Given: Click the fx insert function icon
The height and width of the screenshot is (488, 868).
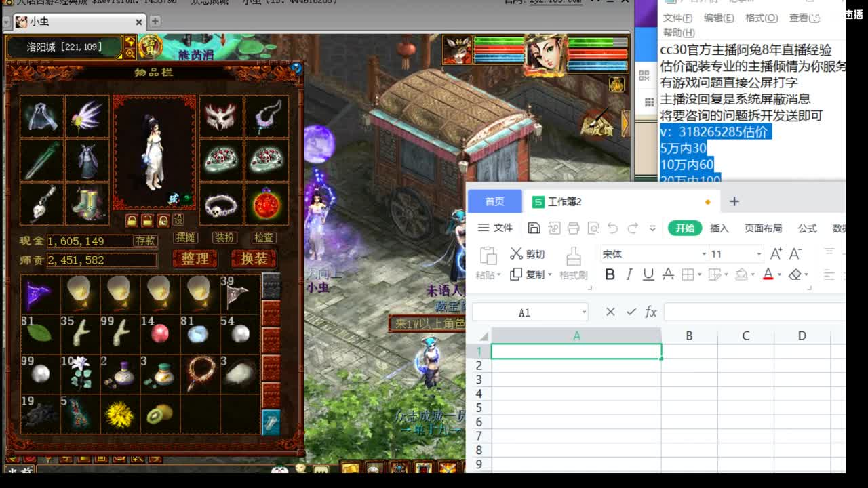Looking at the screenshot, I should [x=651, y=312].
